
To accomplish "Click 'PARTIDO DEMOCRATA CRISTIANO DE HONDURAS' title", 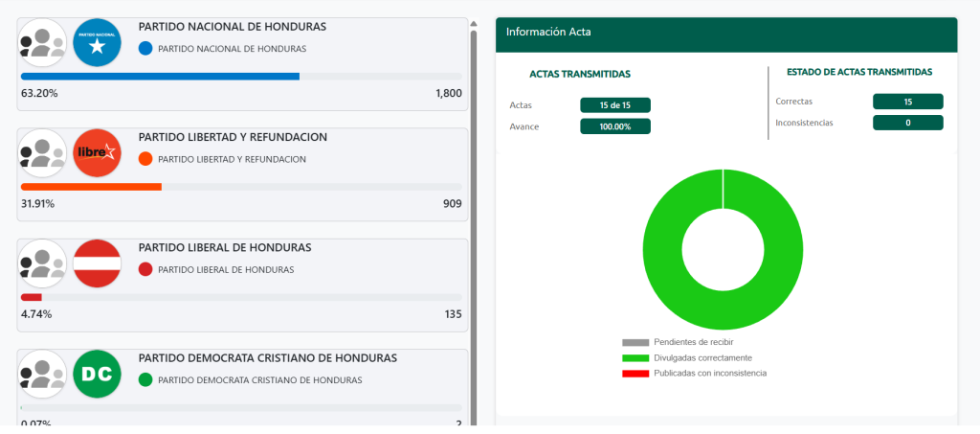I will tap(268, 358).
